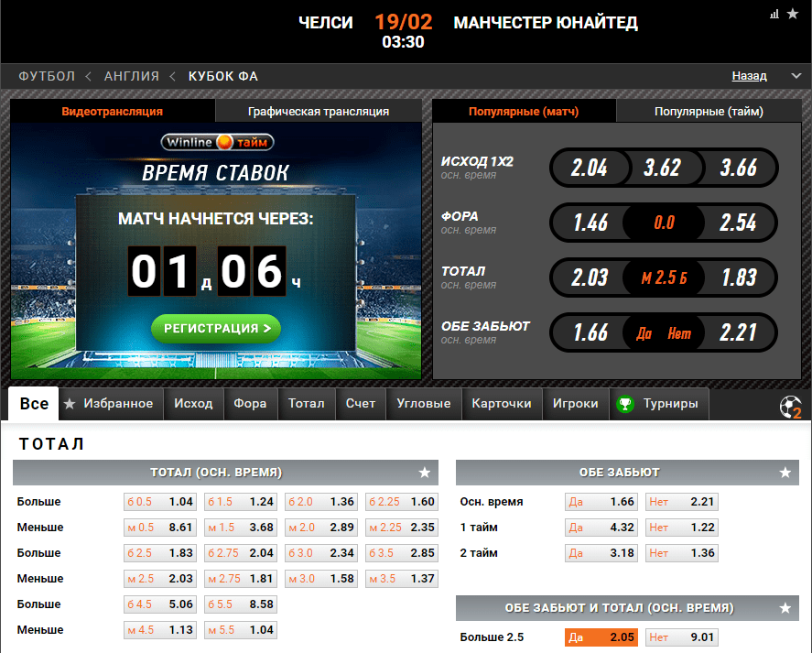
Task: Choose popular total under 2.5 at 2.03
Action: (590, 278)
